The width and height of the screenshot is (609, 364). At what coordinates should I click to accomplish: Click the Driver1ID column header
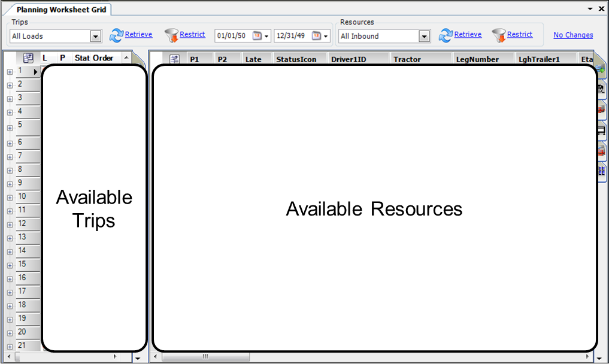click(x=359, y=59)
